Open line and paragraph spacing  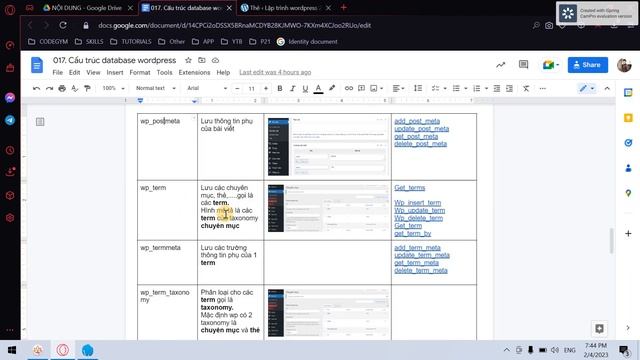point(418,88)
